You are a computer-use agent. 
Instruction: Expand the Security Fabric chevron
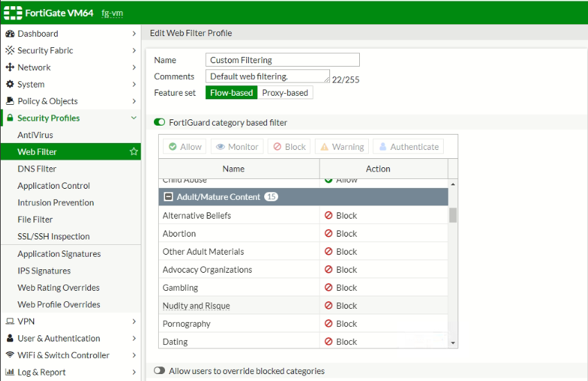(x=134, y=50)
